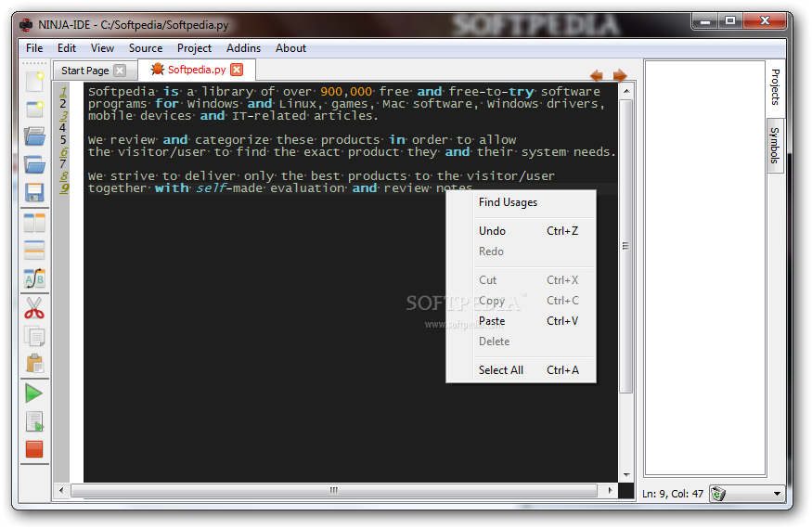Viewport: 812px width, 529px height.
Task: Open the Addins menu
Action: pyautogui.click(x=243, y=48)
